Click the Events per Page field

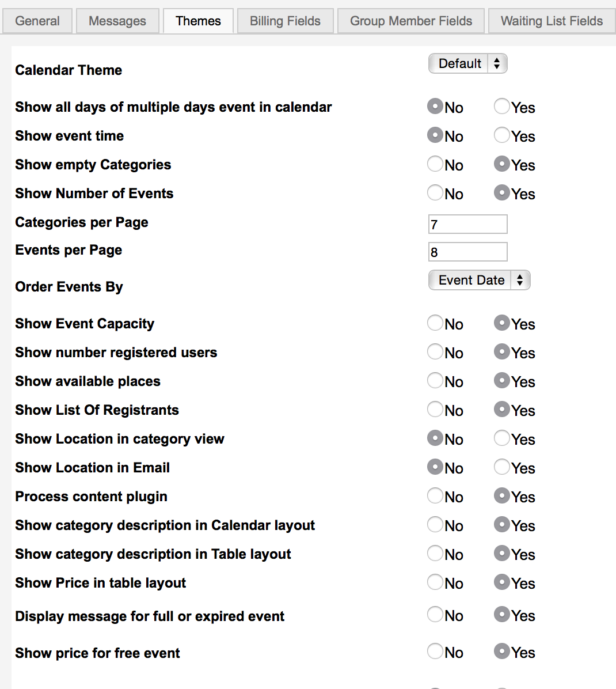point(467,252)
